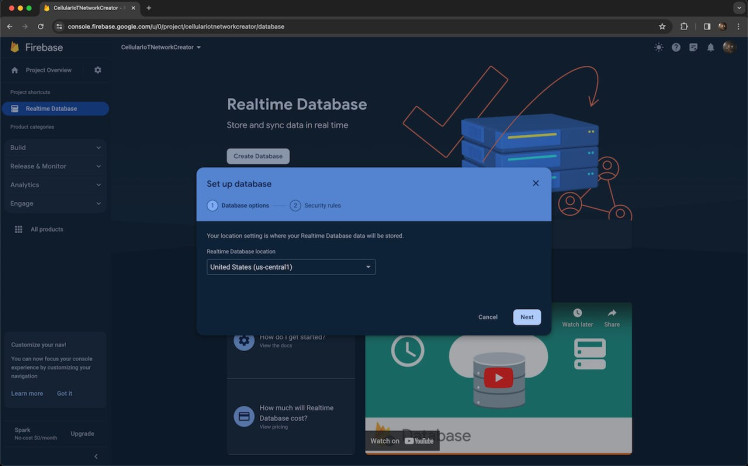
Task: Close the Set up database dialog
Action: [535, 183]
